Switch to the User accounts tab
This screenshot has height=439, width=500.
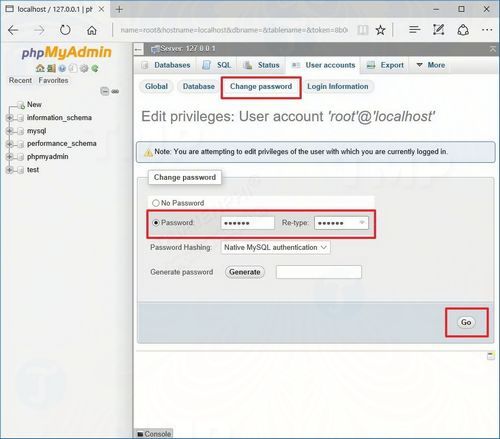pyautogui.click(x=323, y=65)
